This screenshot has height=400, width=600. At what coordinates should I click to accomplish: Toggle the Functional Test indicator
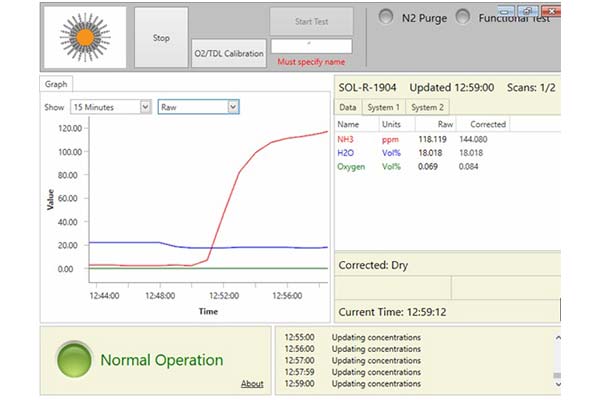462,18
